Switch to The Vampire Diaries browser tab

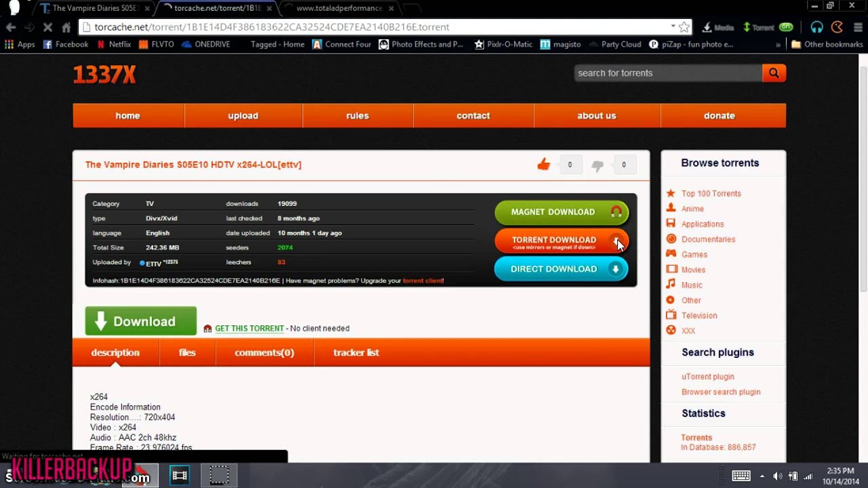(x=95, y=8)
